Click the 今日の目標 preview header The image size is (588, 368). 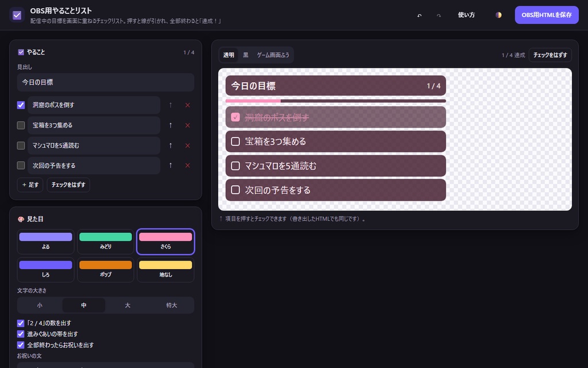pos(335,86)
